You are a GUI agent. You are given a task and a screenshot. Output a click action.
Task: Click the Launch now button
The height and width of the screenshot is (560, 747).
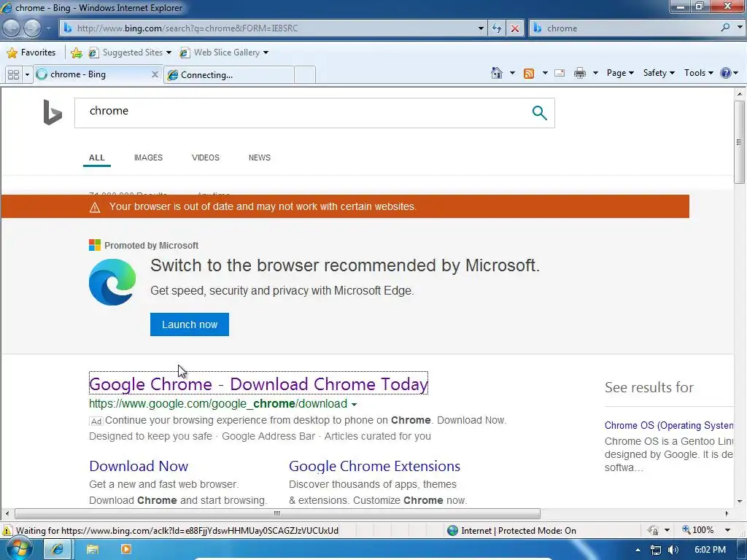click(x=190, y=324)
